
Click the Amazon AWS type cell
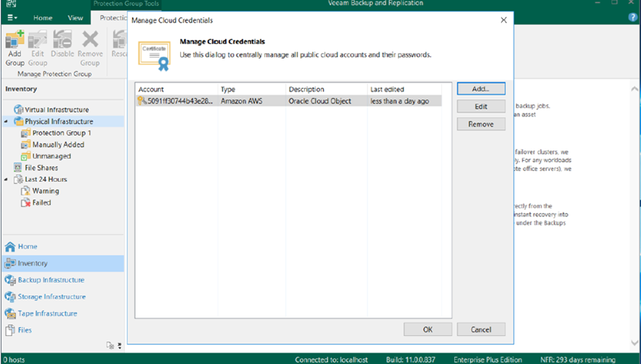pos(242,101)
